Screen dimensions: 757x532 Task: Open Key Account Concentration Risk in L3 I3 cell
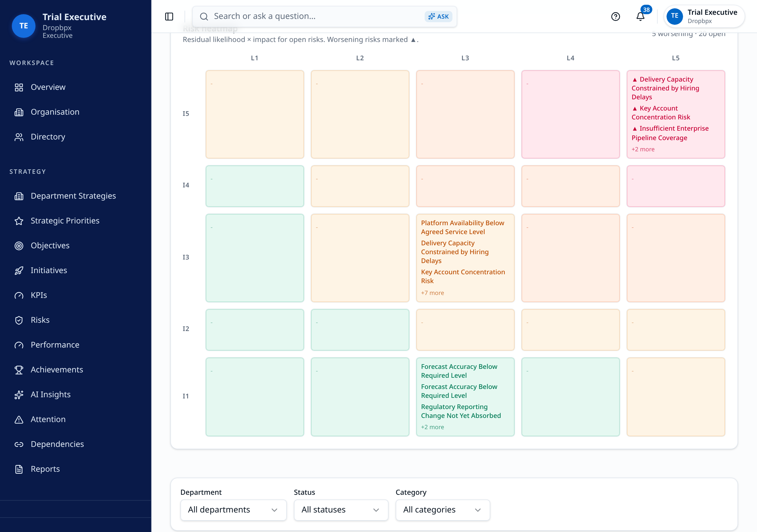462,277
